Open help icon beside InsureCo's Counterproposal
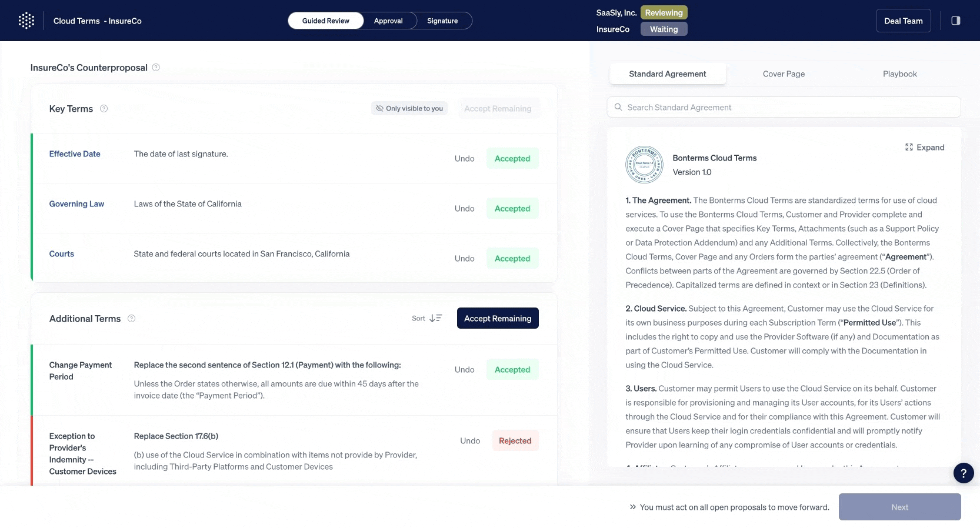Image resolution: width=980 pixels, height=528 pixels. (156, 68)
